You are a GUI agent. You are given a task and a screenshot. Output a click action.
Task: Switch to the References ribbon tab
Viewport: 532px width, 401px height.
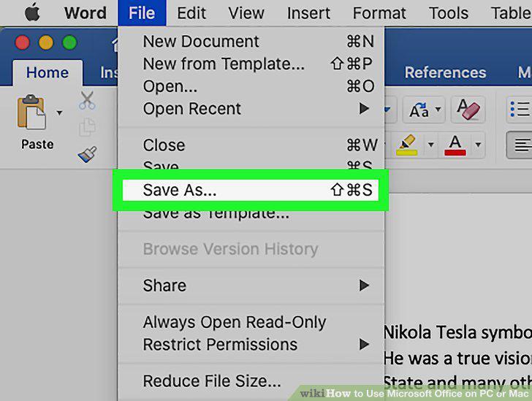[x=445, y=72]
